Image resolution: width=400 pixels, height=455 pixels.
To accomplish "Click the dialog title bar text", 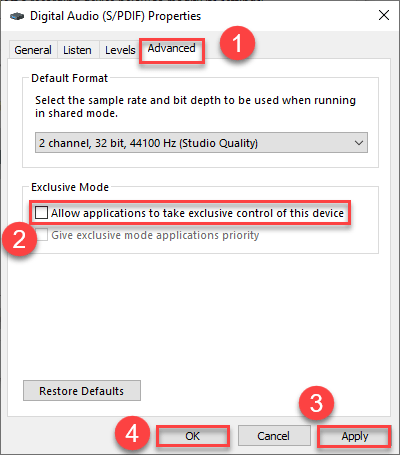I will (x=116, y=16).
